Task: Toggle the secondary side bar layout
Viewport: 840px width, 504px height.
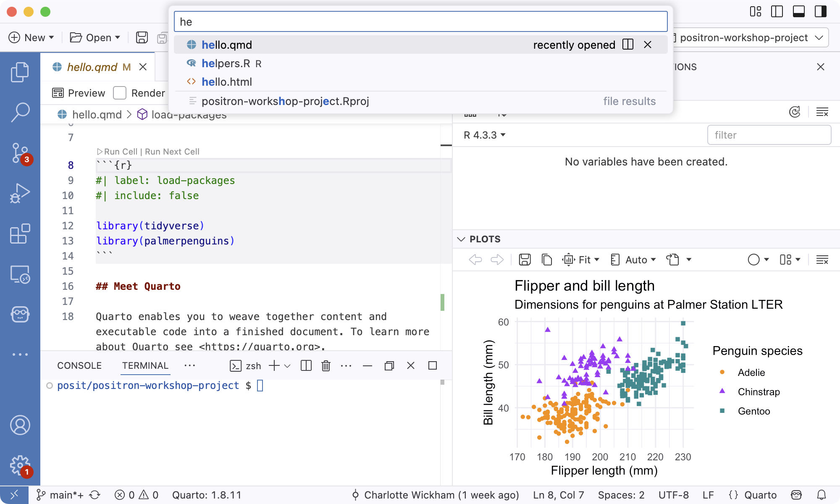Action: 821,11
